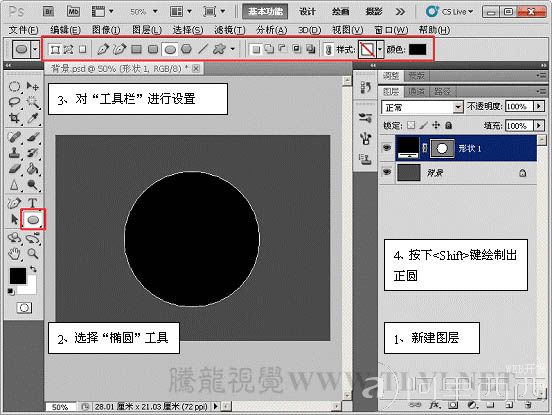Switch to the 路径 tab
This screenshot has height=415, width=552.
442,92
